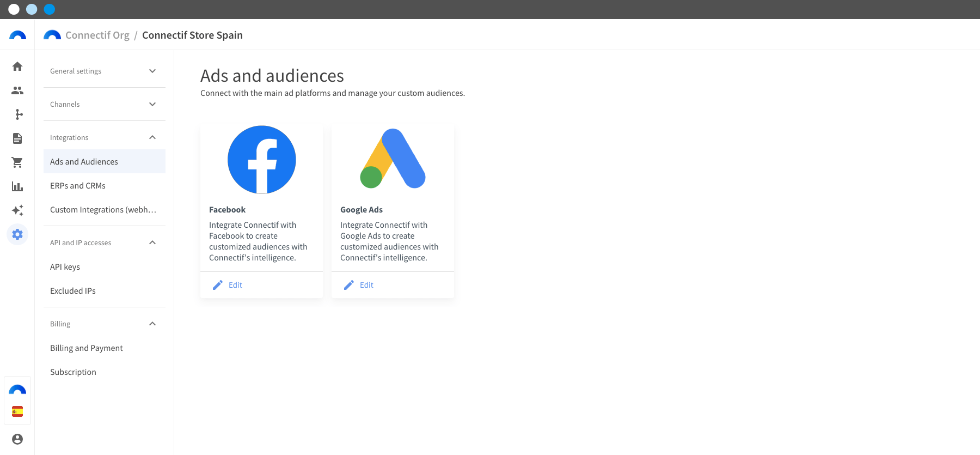The image size is (980, 455).
Task: Click the Channels section label
Action: coord(65,104)
